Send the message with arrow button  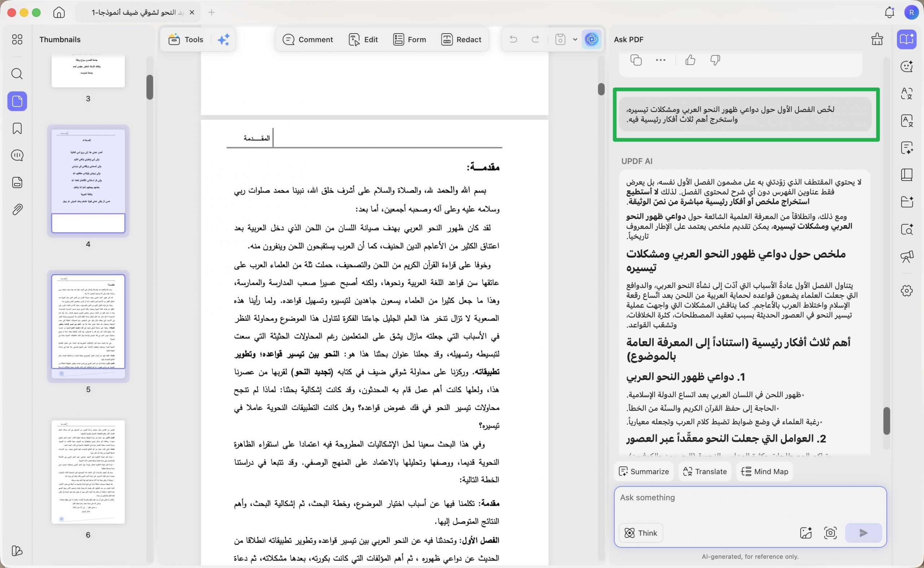click(863, 533)
